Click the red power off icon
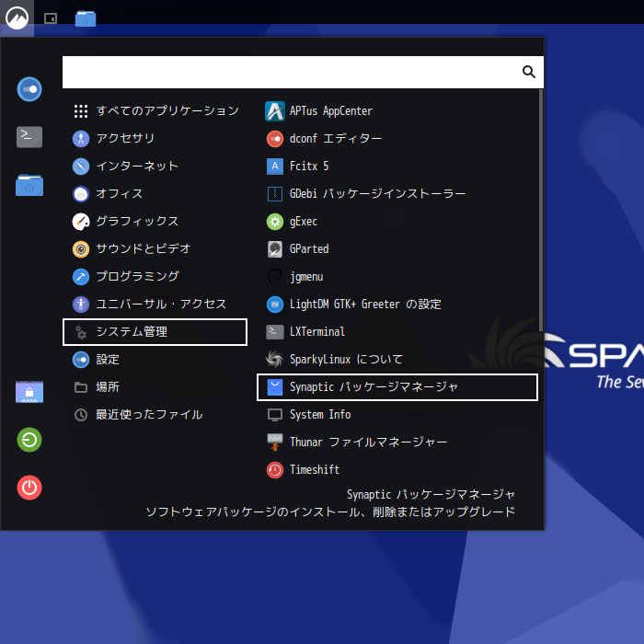The height and width of the screenshot is (644, 644). pyautogui.click(x=29, y=488)
